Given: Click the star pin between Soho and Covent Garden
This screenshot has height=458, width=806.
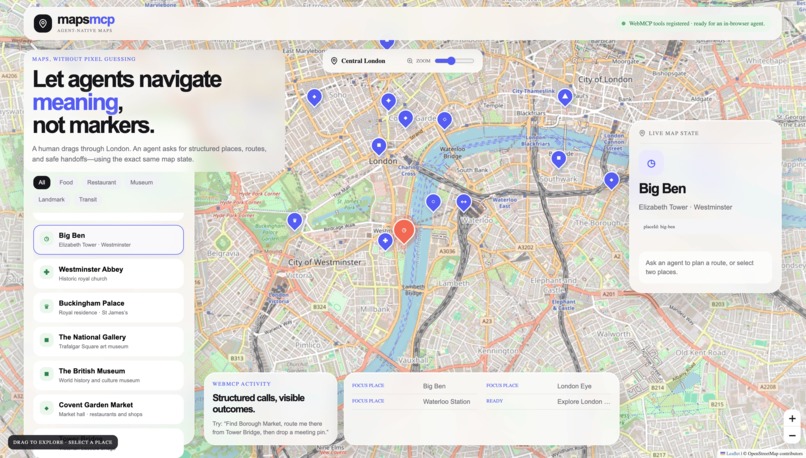Looking at the screenshot, I should tap(389, 102).
